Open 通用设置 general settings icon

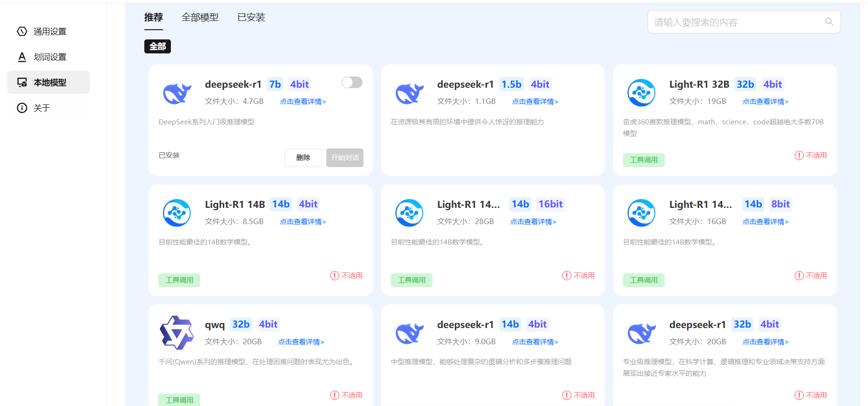point(22,31)
